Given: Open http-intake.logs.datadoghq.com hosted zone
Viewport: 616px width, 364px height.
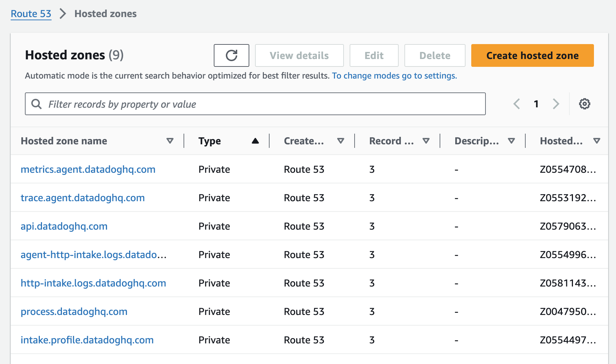Looking at the screenshot, I should [x=94, y=283].
